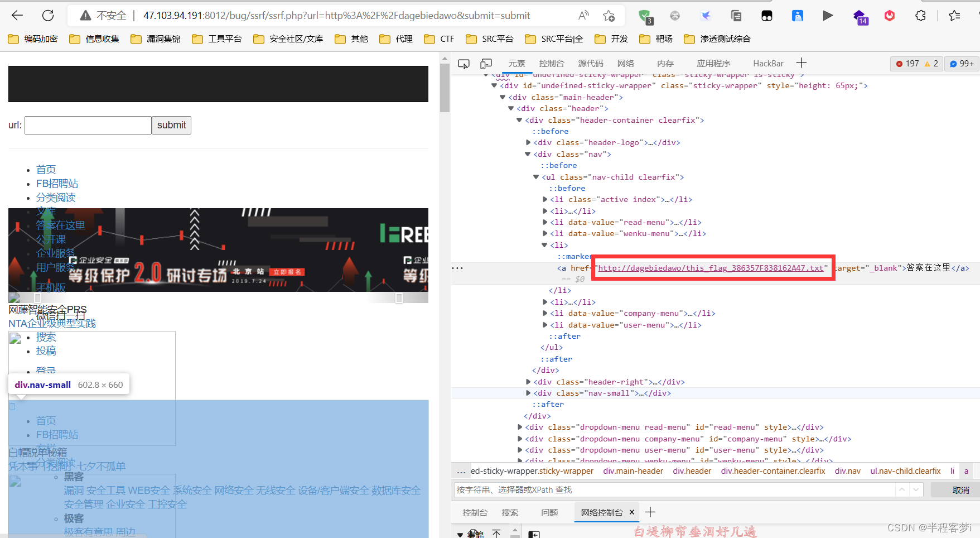Click the play triangle extension icon

[828, 16]
